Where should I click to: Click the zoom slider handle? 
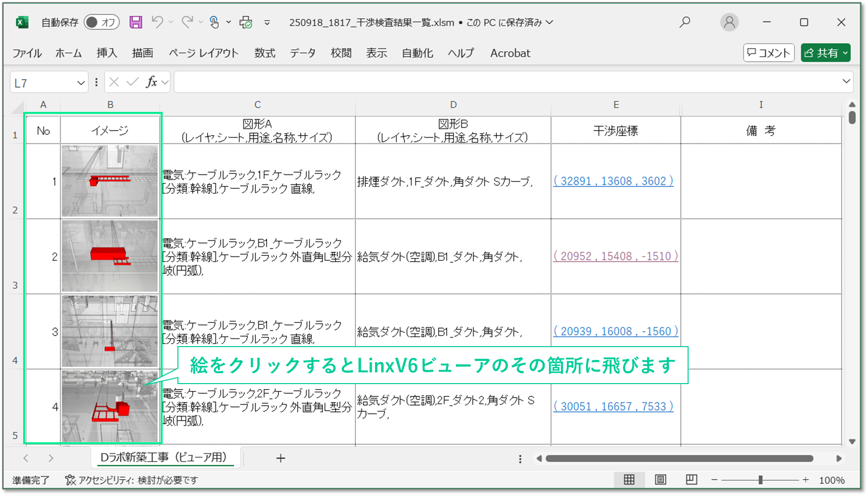click(761, 480)
